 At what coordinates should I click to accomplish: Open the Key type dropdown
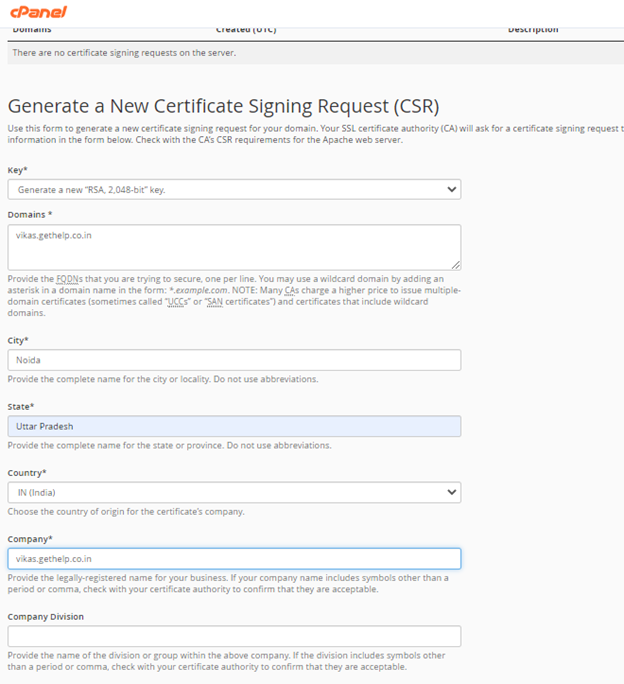[234, 189]
